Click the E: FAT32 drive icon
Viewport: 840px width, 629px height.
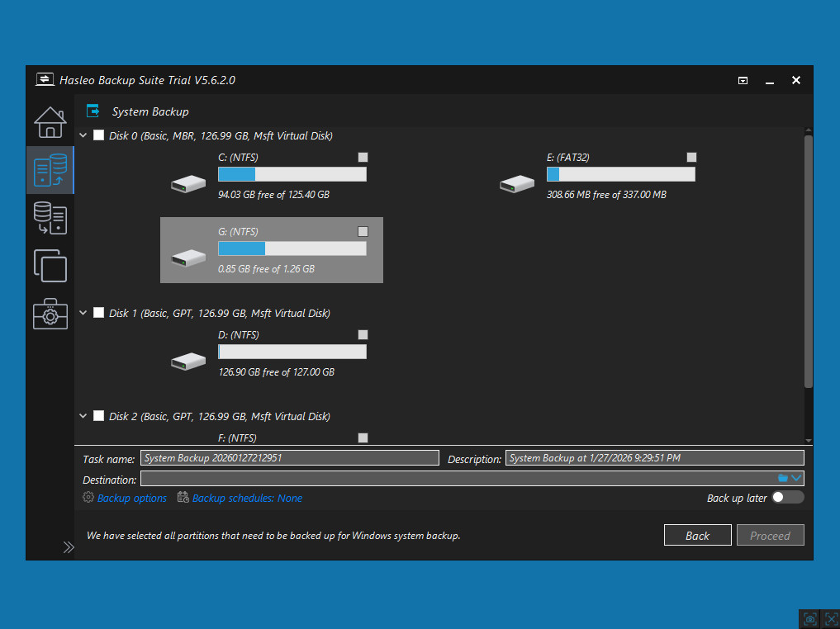(517, 183)
